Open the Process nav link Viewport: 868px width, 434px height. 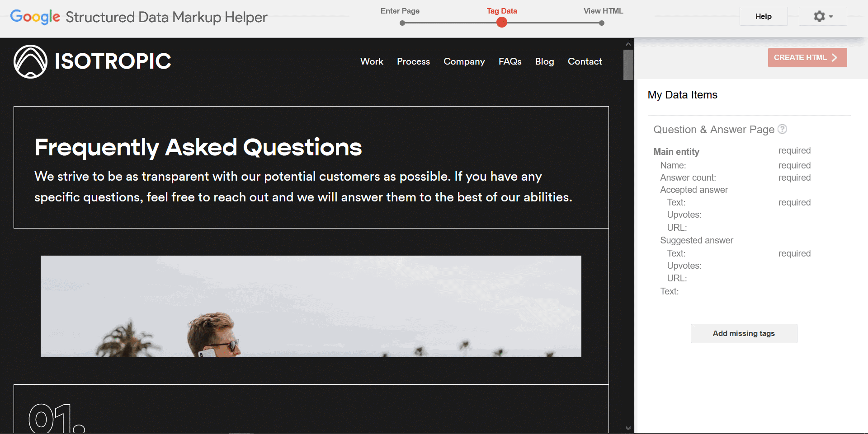tap(413, 61)
